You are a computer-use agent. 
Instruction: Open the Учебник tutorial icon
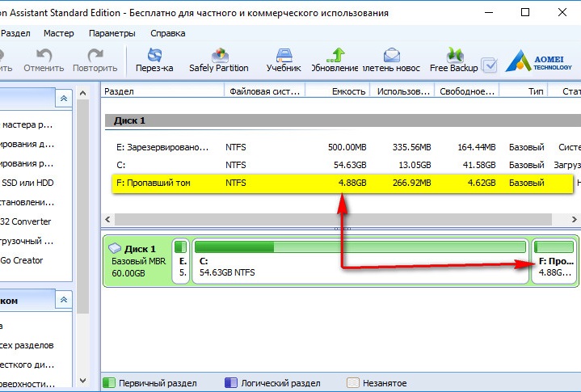coord(284,55)
